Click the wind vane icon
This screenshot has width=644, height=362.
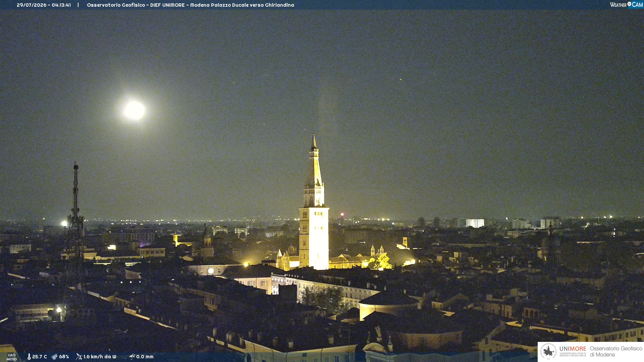pos(79,357)
